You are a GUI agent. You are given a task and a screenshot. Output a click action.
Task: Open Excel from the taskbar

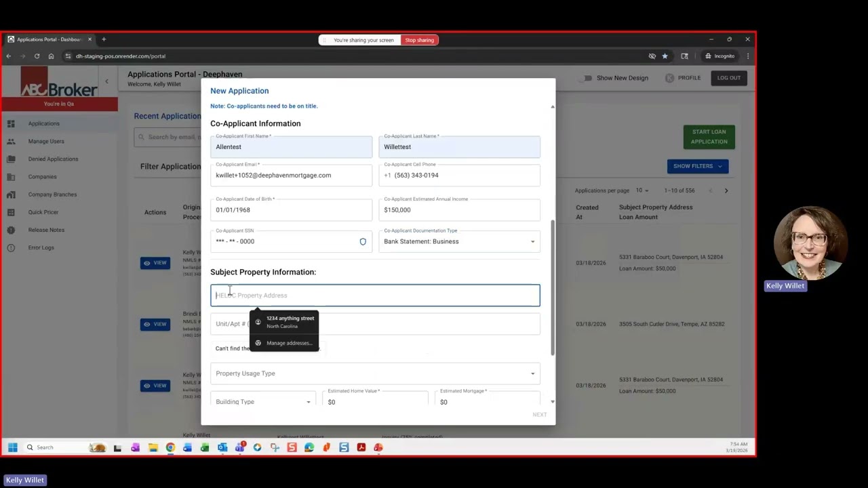[205, 447]
